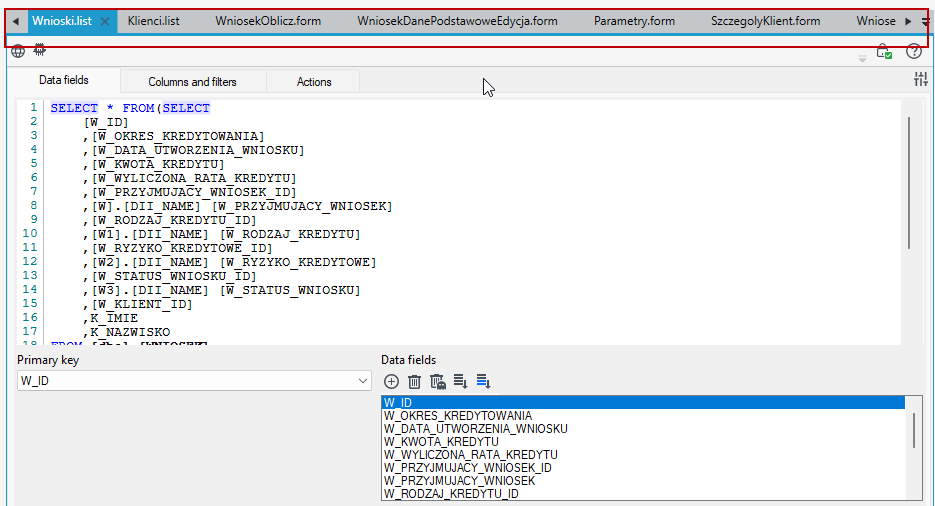Open WniosekOblicz.form tab
Screen dimensions: 935x506
[x=268, y=21]
